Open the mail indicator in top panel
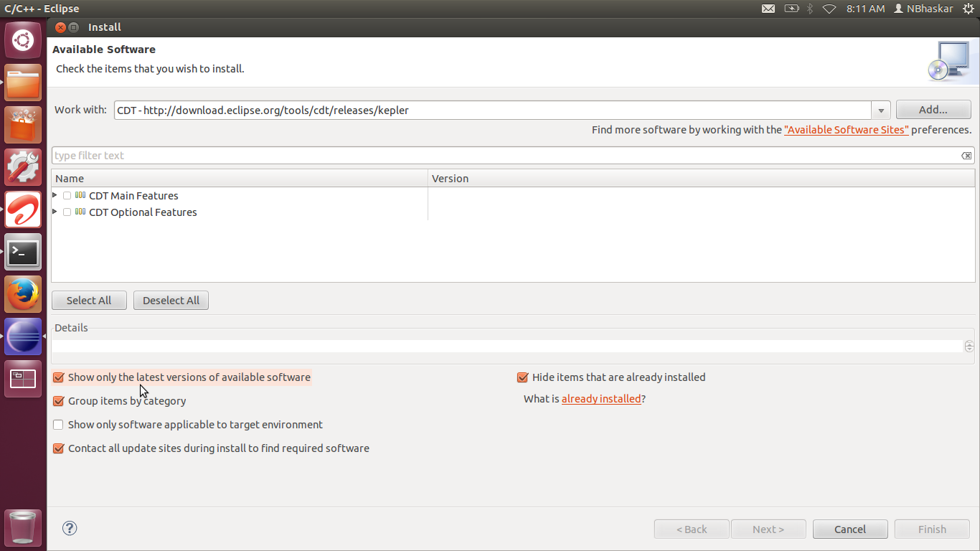 (x=768, y=9)
